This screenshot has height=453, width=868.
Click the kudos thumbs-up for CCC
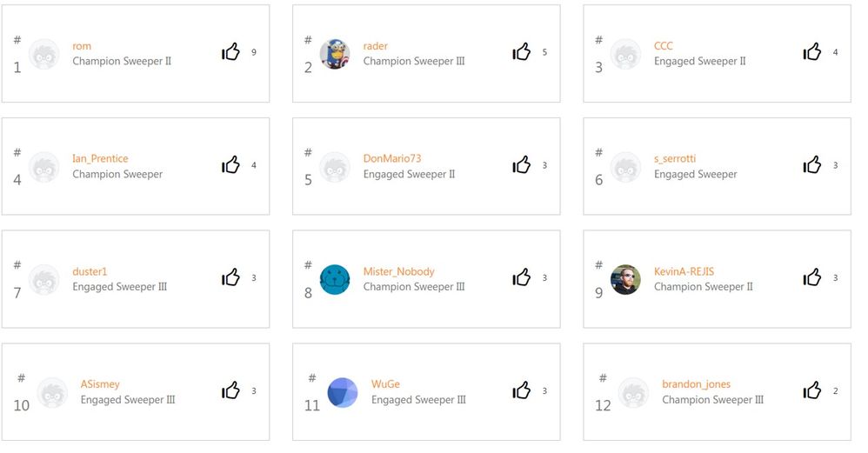pyautogui.click(x=812, y=52)
